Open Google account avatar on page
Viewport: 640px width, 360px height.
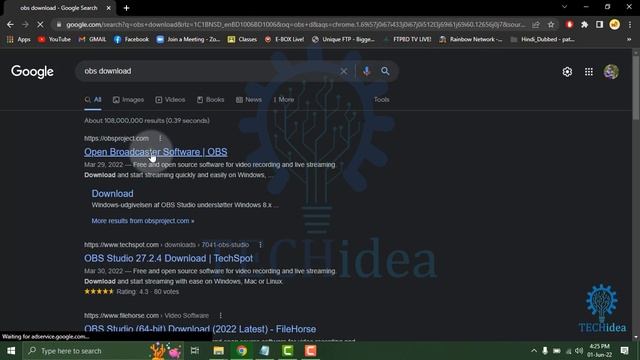(x=611, y=72)
